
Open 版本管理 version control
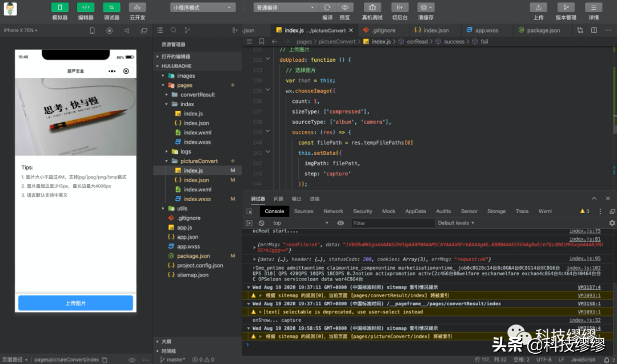[566, 7]
